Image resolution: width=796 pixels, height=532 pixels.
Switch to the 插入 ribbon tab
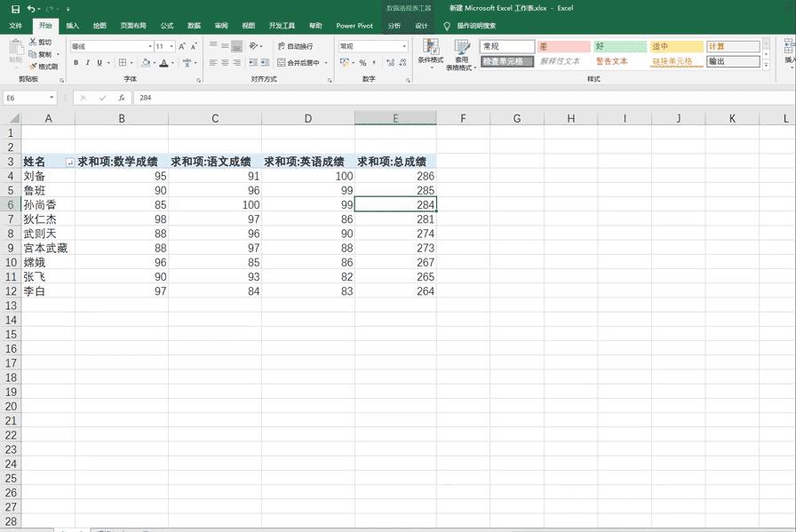click(x=72, y=26)
